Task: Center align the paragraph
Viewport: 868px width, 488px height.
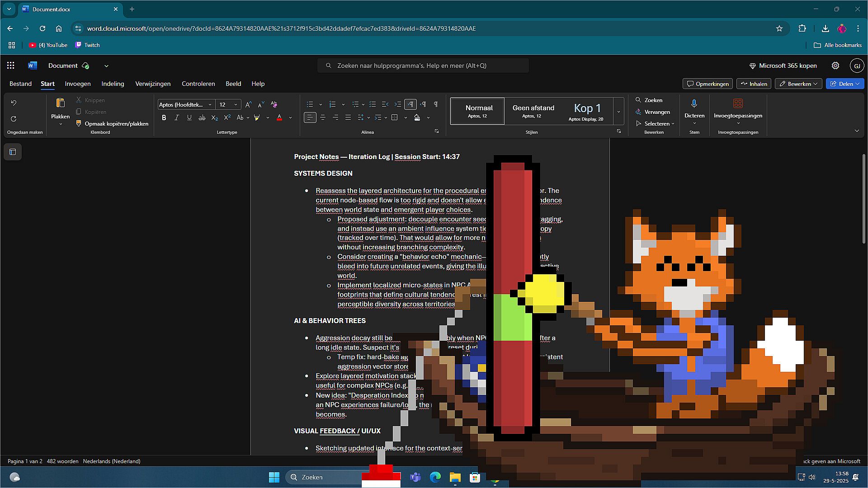Action: [323, 117]
